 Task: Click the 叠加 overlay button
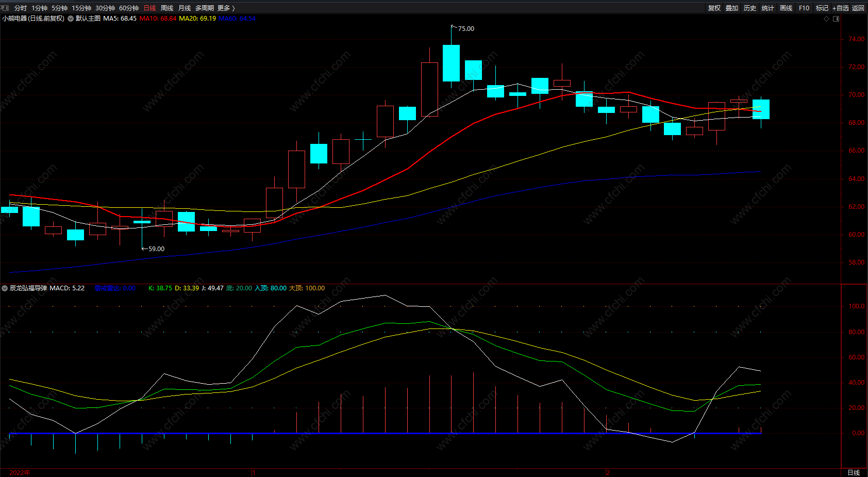[x=732, y=8]
